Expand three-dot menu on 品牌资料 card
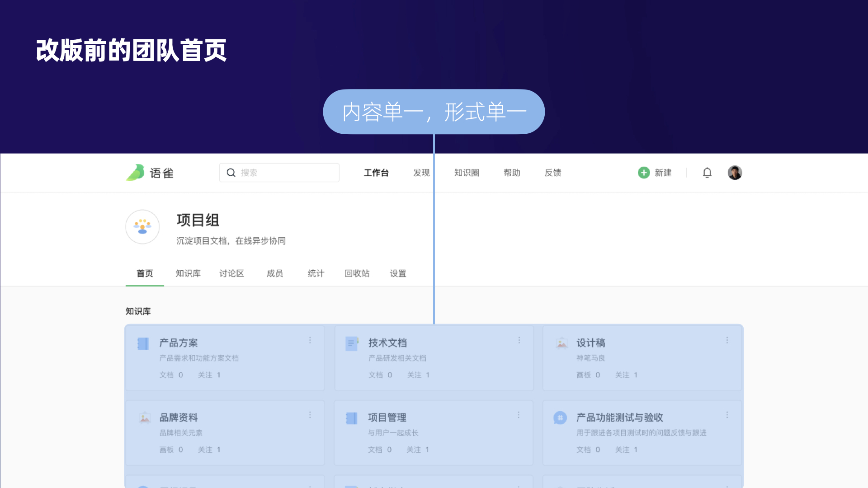The height and width of the screenshot is (488, 868). click(310, 415)
